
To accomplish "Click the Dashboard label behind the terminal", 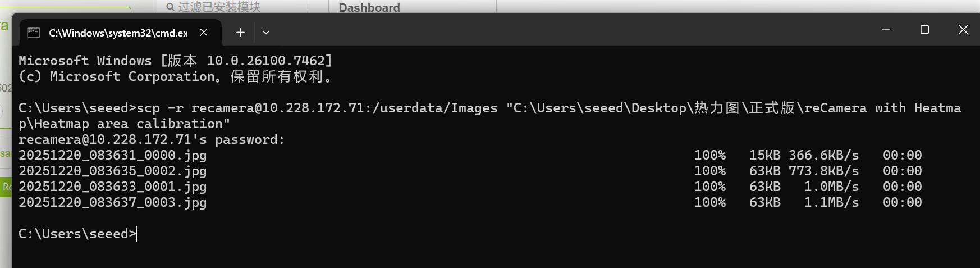I will (x=369, y=7).
